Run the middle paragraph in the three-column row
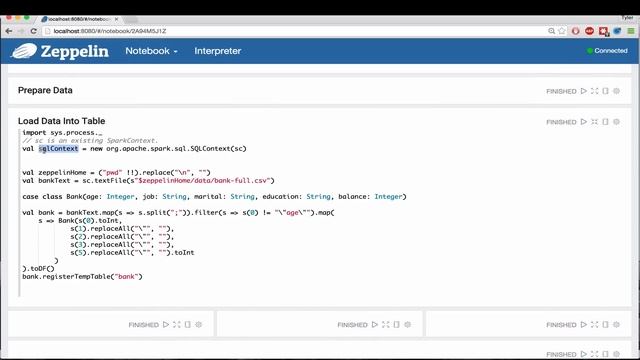The height and width of the screenshot is (360, 640). click(375, 324)
